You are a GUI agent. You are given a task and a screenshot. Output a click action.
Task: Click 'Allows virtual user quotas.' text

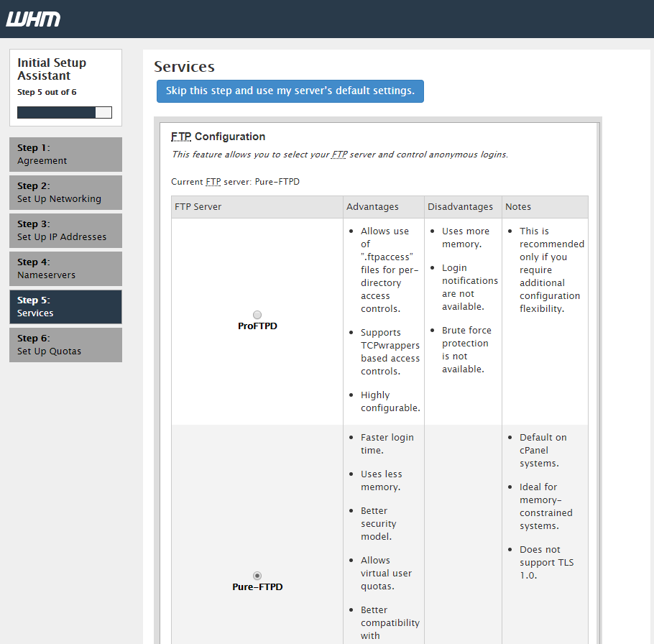tap(386, 573)
